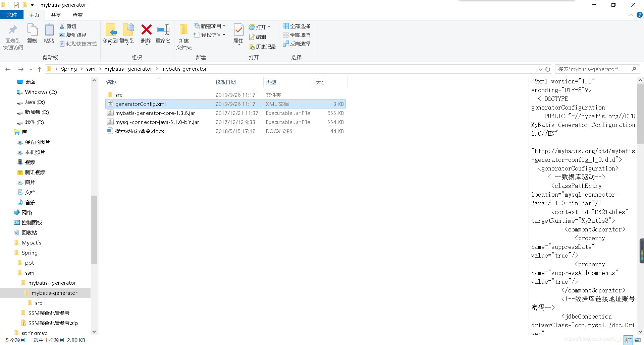The width and height of the screenshot is (644, 345).
Task: Create a new folder (新建文件夹)
Action: pos(184,37)
